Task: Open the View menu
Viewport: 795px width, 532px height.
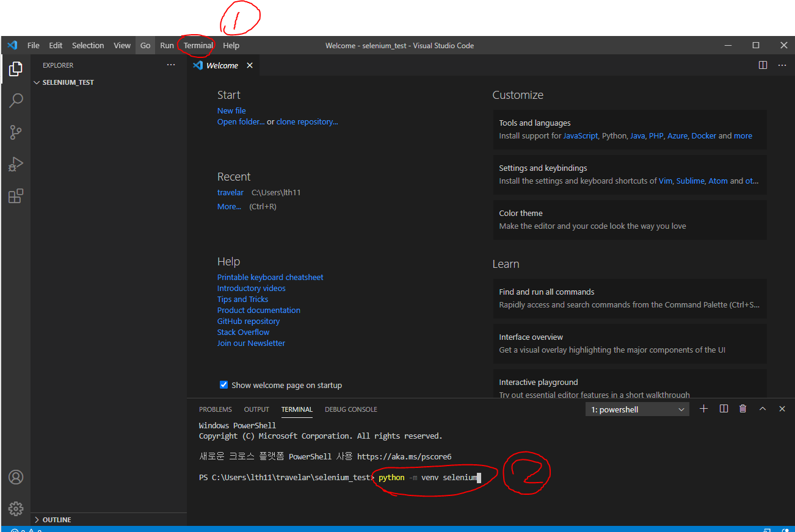Action: click(122, 45)
